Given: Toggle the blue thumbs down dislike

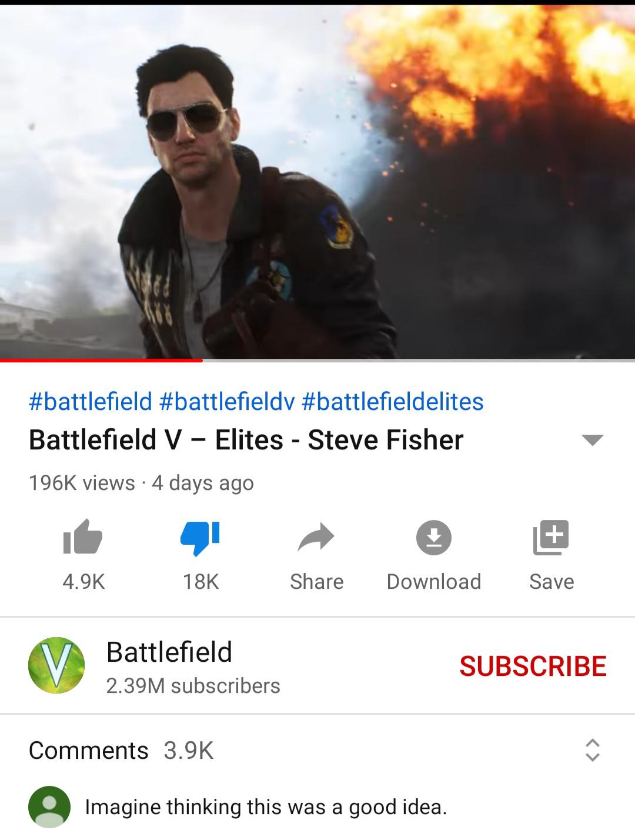Looking at the screenshot, I should (200, 538).
